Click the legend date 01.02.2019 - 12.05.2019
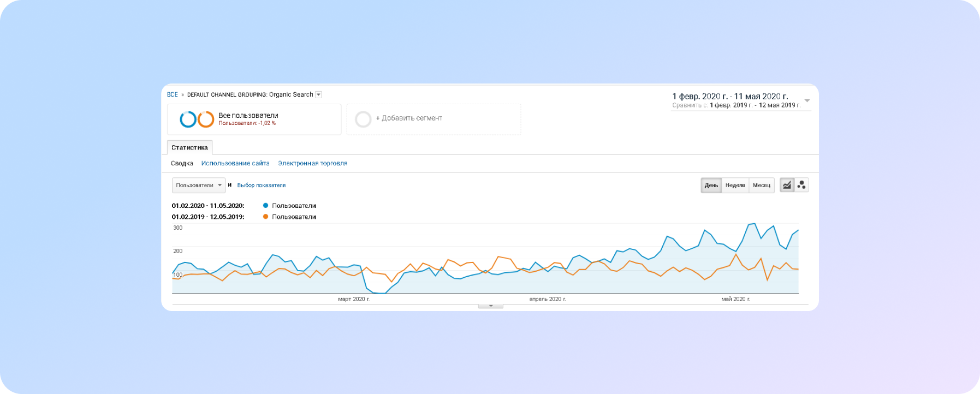The width and height of the screenshot is (980, 394). (208, 217)
